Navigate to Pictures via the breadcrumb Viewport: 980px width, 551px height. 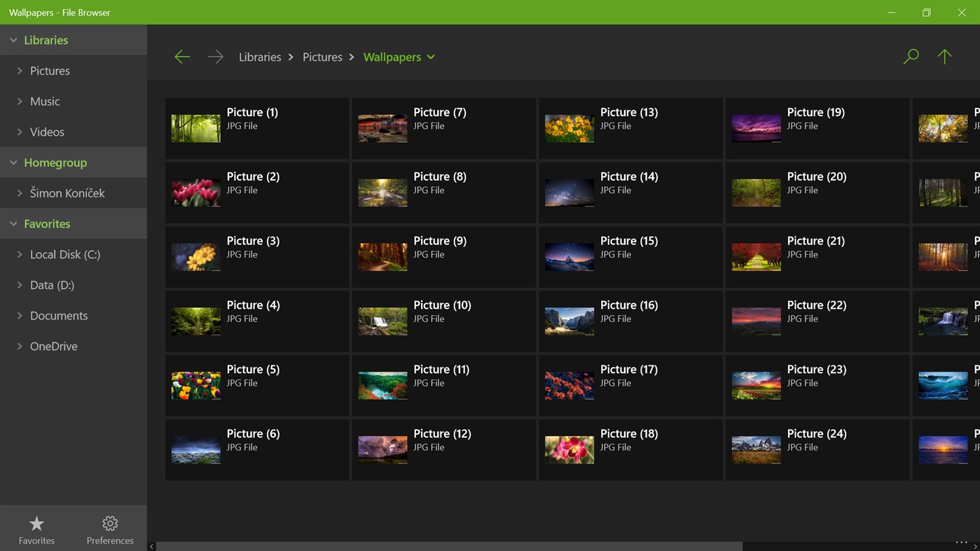pos(322,57)
